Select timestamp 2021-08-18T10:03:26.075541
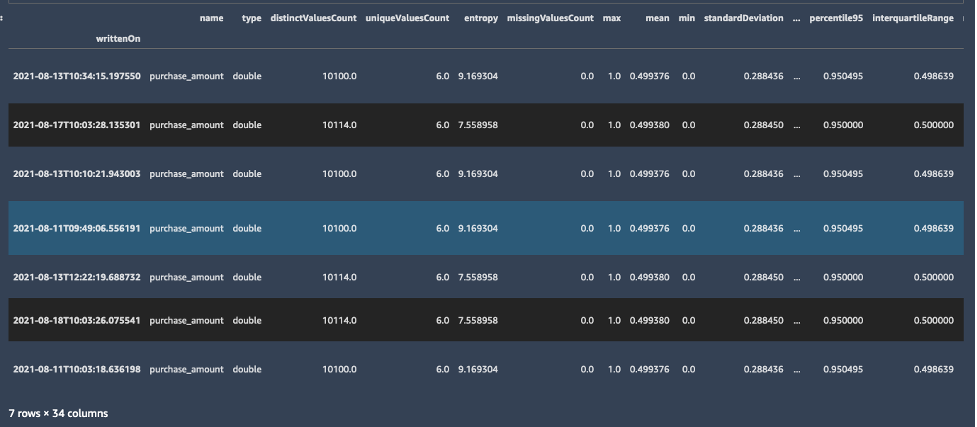 (77, 320)
